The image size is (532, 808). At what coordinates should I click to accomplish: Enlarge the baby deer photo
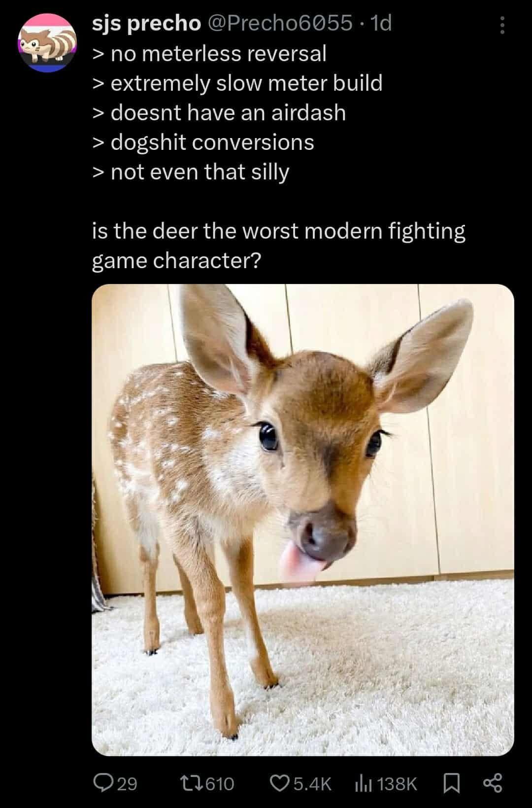click(x=303, y=520)
